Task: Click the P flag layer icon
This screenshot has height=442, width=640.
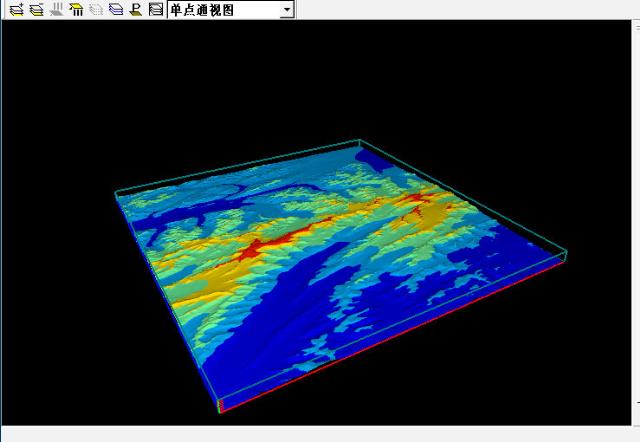Action: tap(136, 9)
